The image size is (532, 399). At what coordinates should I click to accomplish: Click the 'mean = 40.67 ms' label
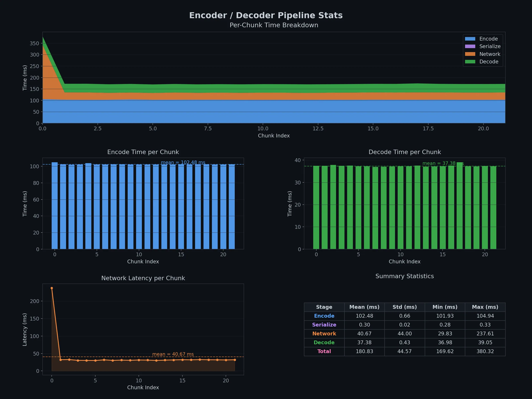coord(173,354)
